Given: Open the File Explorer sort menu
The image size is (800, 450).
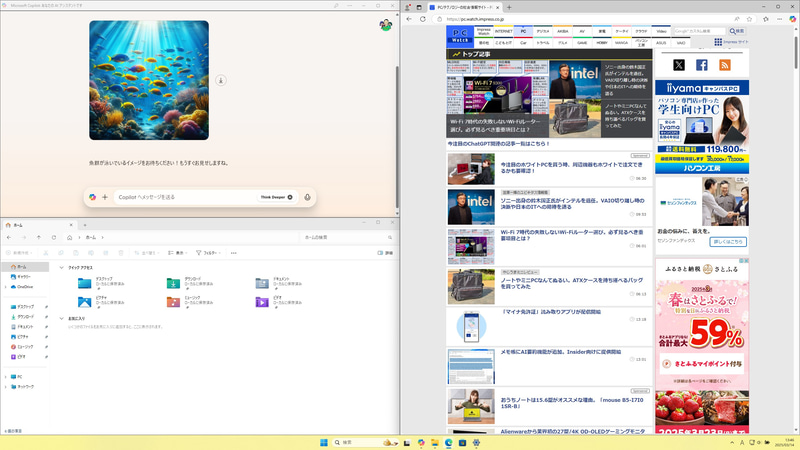Looking at the screenshot, I should [147, 253].
